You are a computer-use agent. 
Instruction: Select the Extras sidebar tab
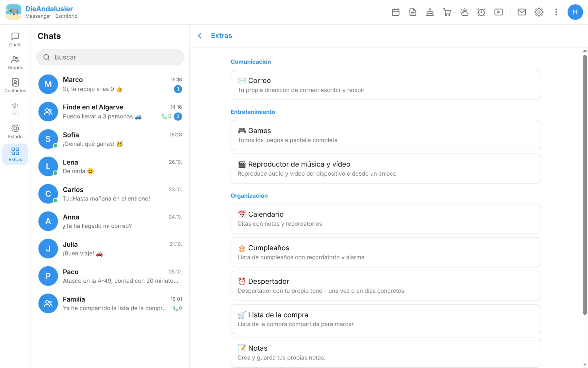15,154
